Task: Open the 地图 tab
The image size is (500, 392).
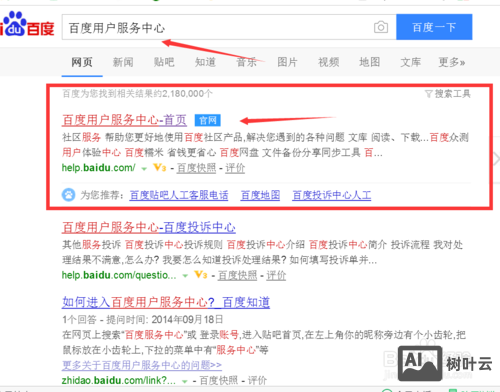Action: point(370,62)
